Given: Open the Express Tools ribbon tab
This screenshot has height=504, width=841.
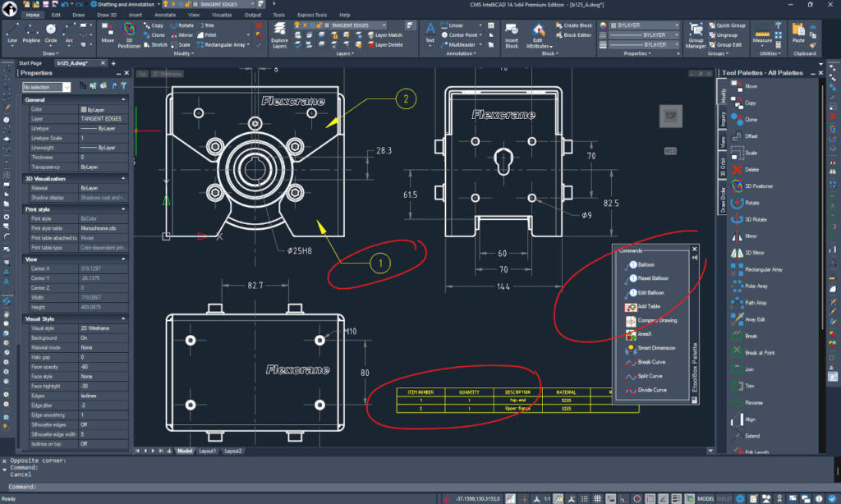Looking at the screenshot, I should pyautogui.click(x=311, y=15).
